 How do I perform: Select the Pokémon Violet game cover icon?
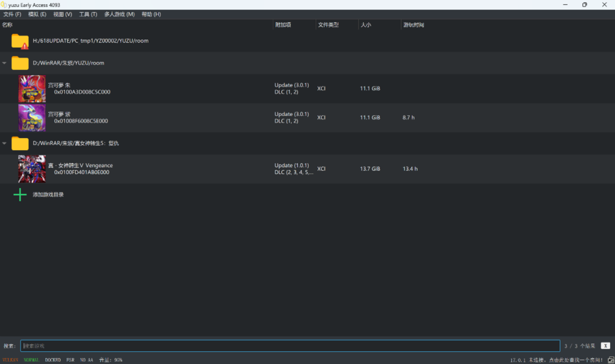tap(32, 118)
